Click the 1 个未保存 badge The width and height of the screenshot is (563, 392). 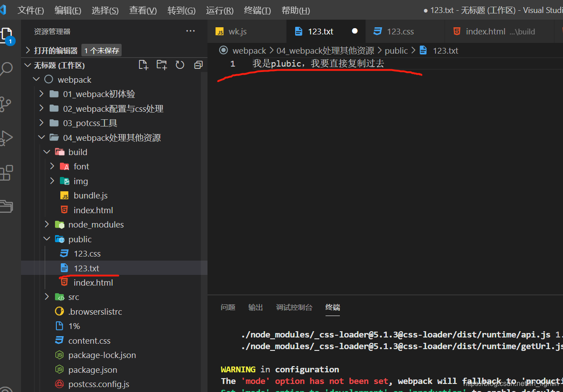(x=102, y=51)
